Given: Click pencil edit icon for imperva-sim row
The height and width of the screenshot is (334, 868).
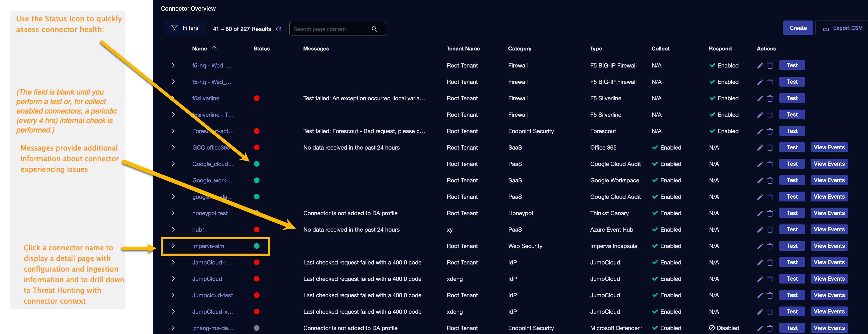Looking at the screenshot, I should coord(759,246).
